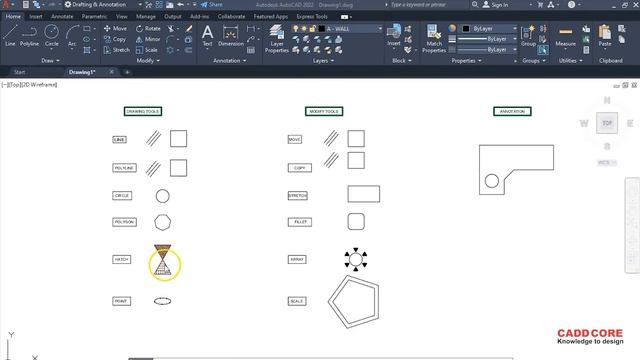Expand the Block panel
This screenshot has height=360, width=640.
point(402,60)
